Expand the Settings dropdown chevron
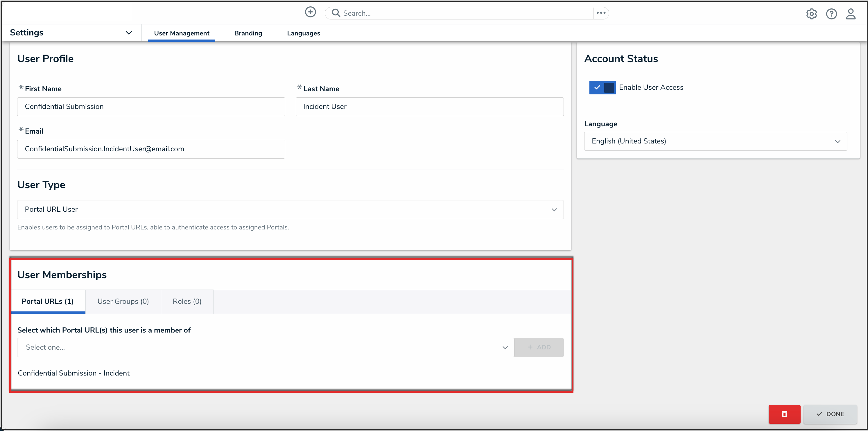This screenshot has height=431, width=868. tap(128, 33)
